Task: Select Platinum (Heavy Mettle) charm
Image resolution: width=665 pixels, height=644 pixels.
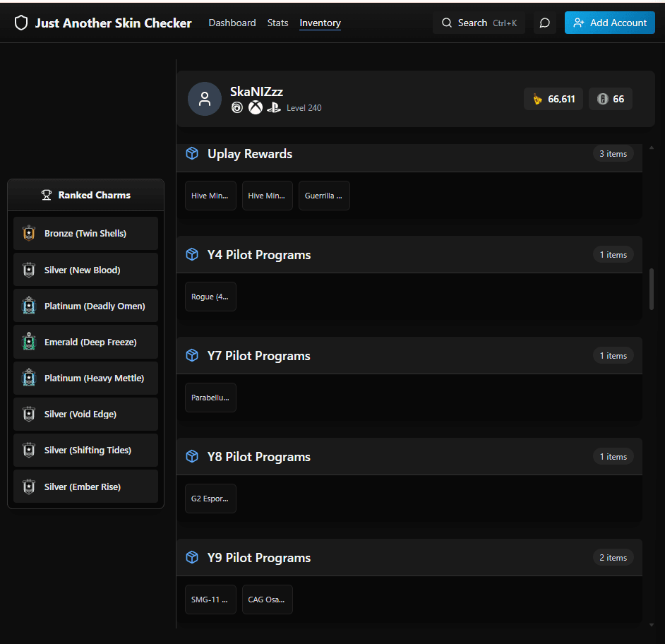Action: click(x=85, y=378)
